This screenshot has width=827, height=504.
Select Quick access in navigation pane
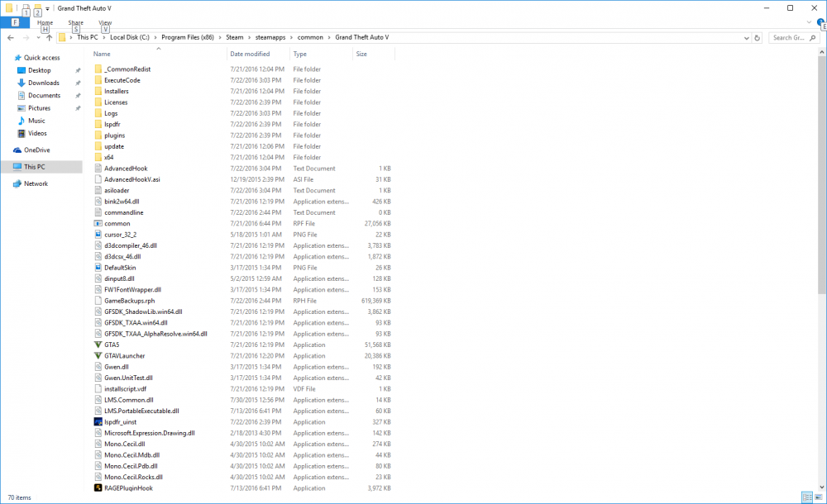[41, 58]
